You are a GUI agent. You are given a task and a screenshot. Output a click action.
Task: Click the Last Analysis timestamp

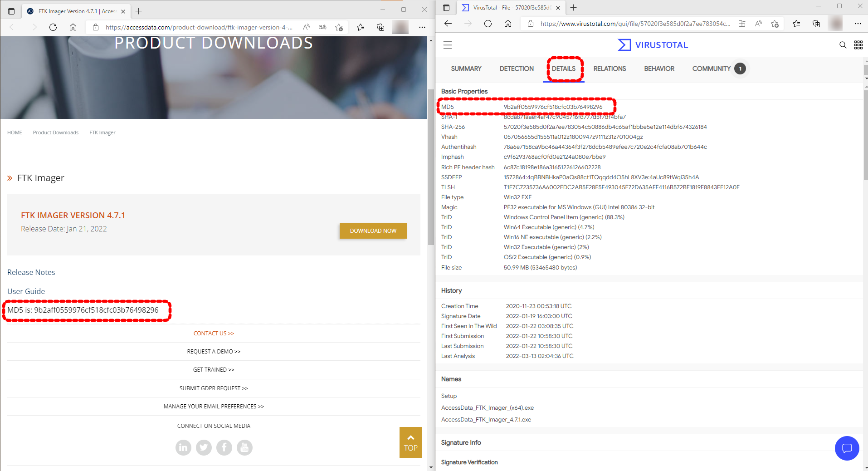pos(540,356)
